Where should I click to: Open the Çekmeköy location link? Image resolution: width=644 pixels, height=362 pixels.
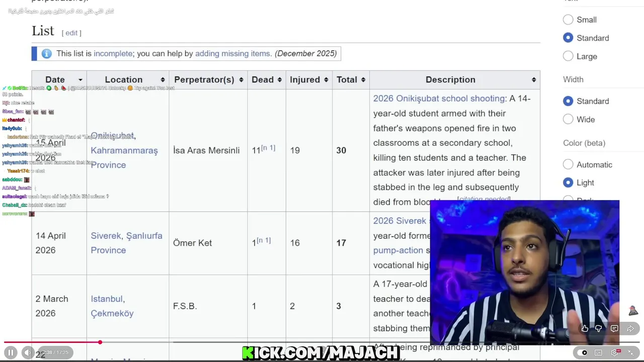click(x=112, y=313)
